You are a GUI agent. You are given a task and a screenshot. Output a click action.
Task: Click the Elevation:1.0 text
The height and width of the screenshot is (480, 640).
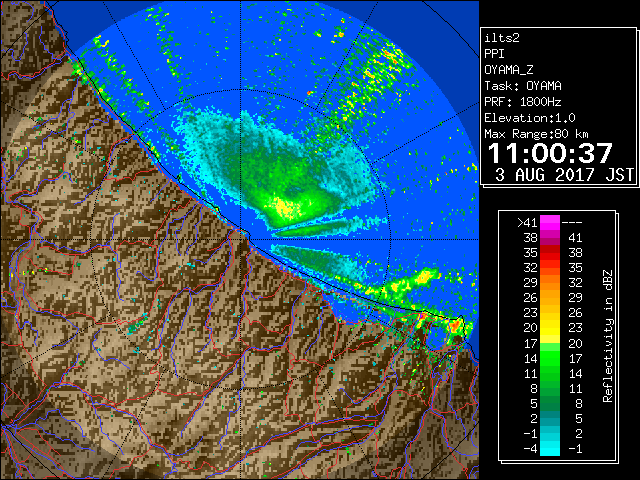530,118
